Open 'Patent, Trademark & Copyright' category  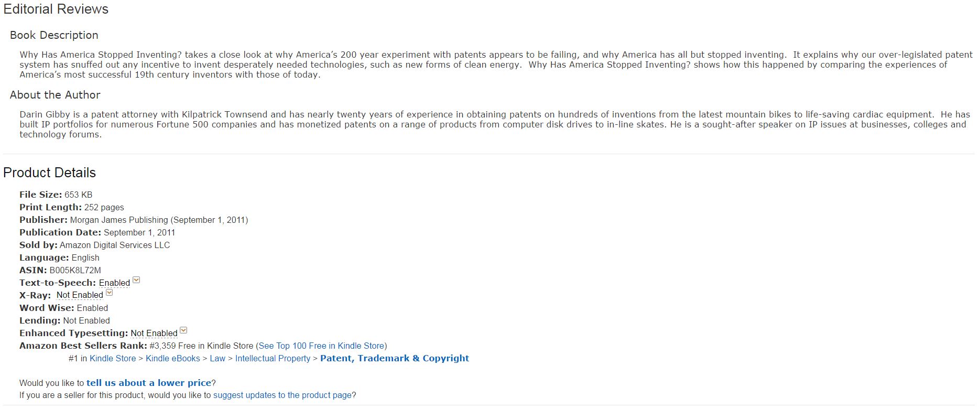(x=395, y=358)
